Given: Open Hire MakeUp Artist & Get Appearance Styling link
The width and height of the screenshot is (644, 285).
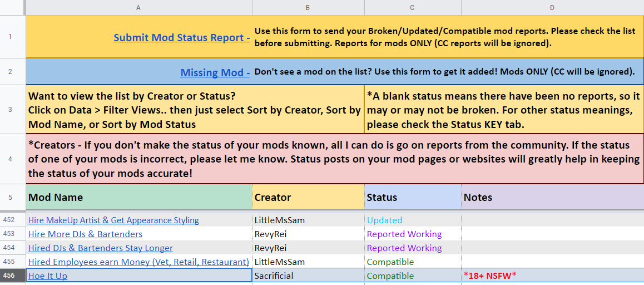Looking at the screenshot, I should pyautogui.click(x=114, y=220).
